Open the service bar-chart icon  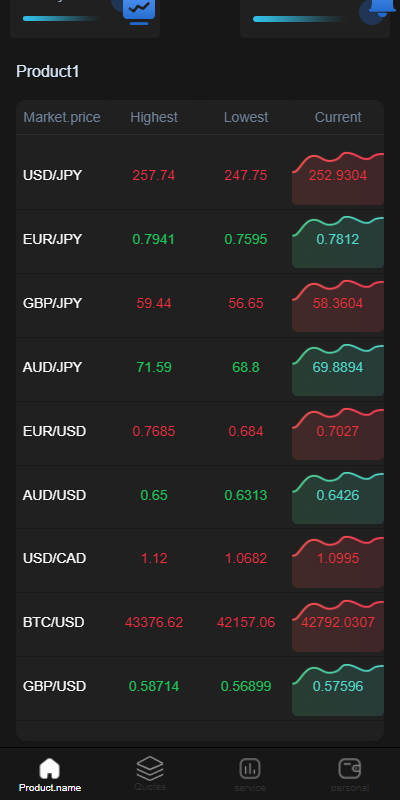250,768
